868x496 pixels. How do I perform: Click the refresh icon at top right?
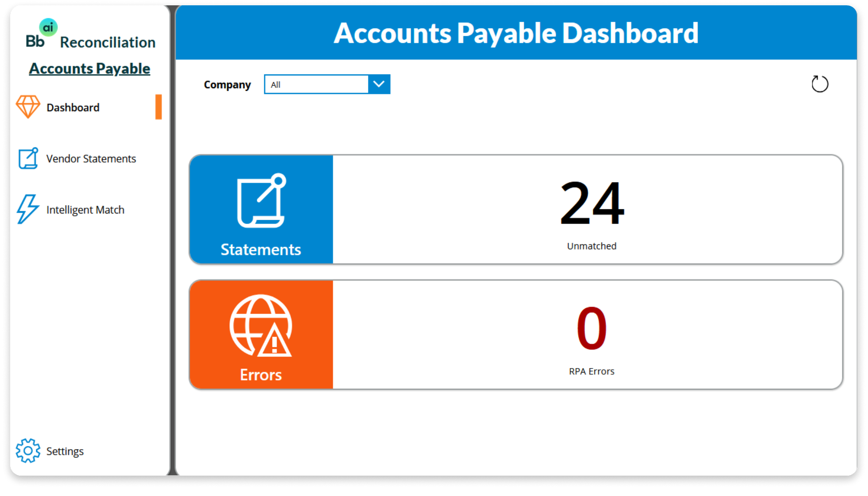820,84
